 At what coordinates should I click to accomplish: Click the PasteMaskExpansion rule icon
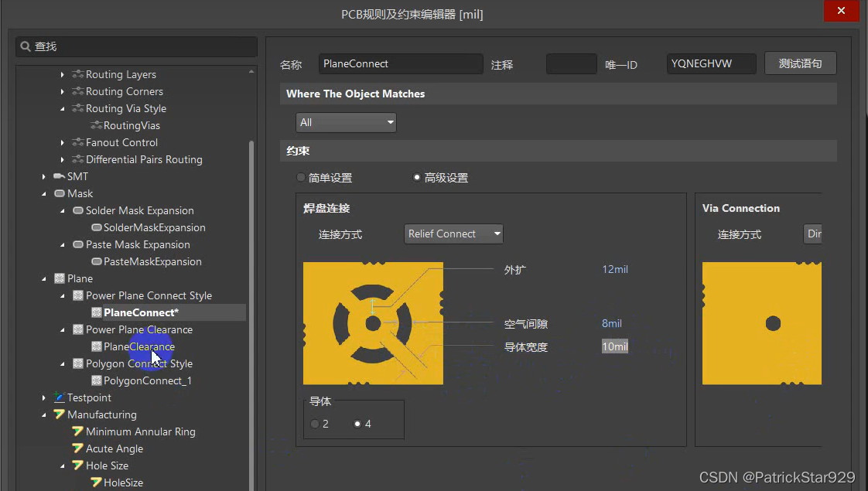pyautogui.click(x=98, y=261)
